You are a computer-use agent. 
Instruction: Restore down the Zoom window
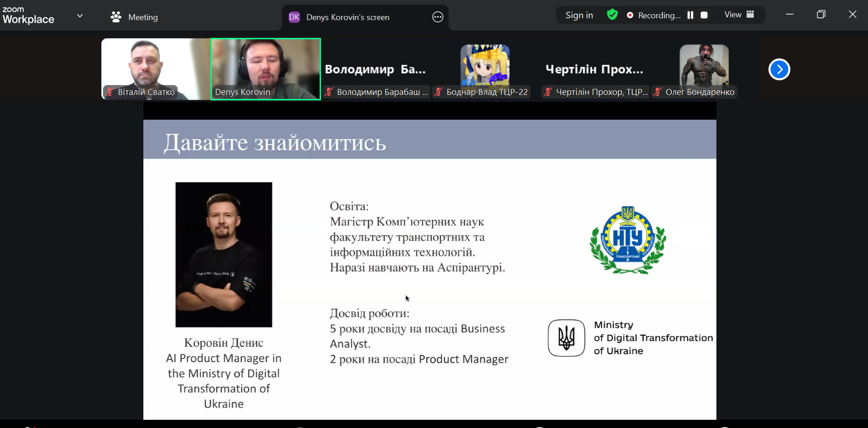pyautogui.click(x=821, y=15)
